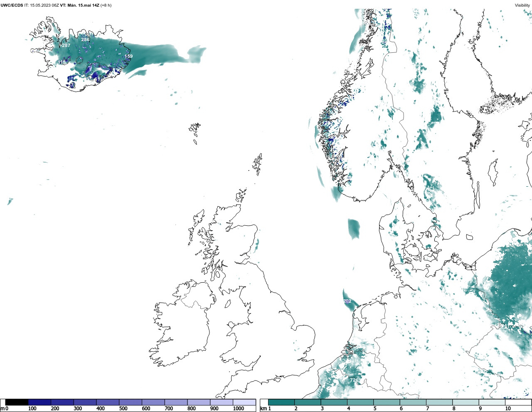Click the 800–900 m legend swatch
Image resolution: width=532 pixels, height=412 pixels.
(x=199, y=402)
